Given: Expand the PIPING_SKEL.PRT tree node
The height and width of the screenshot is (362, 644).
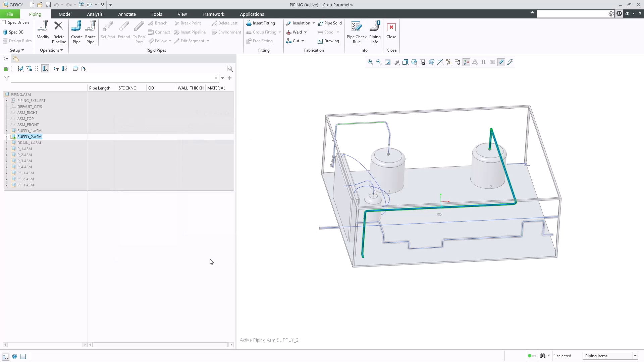Looking at the screenshot, I should pyautogui.click(x=6, y=101).
